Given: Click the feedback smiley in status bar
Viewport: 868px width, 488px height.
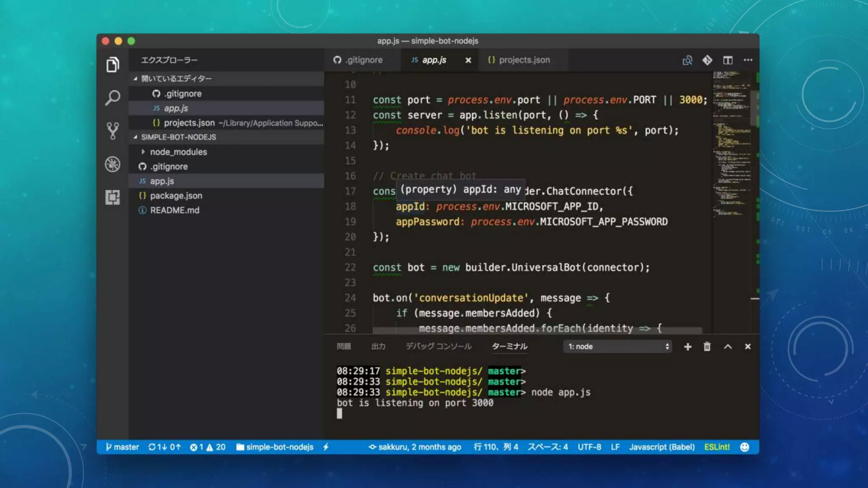Looking at the screenshot, I should 744,447.
